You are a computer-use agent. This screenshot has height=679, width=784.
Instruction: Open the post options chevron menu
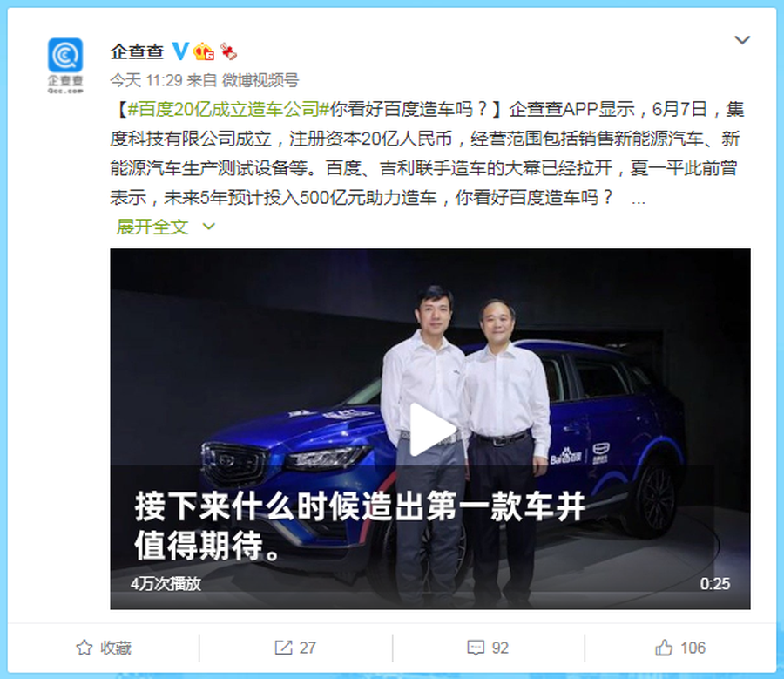pos(742,39)
